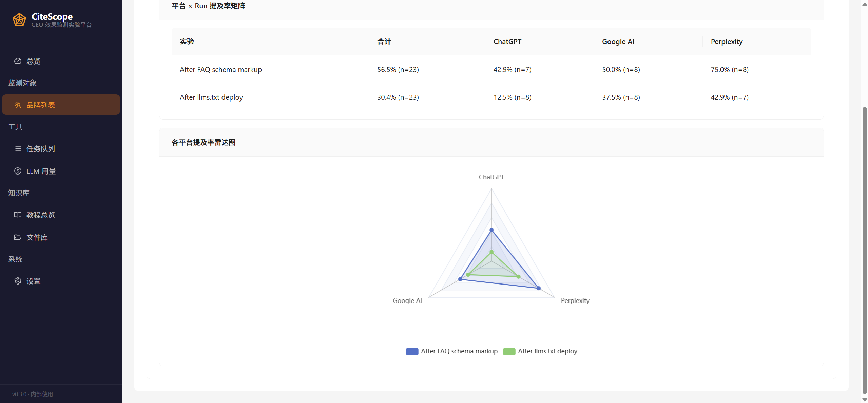Click the green llms.txt Perplexity radar point

[x=518, y=277]
